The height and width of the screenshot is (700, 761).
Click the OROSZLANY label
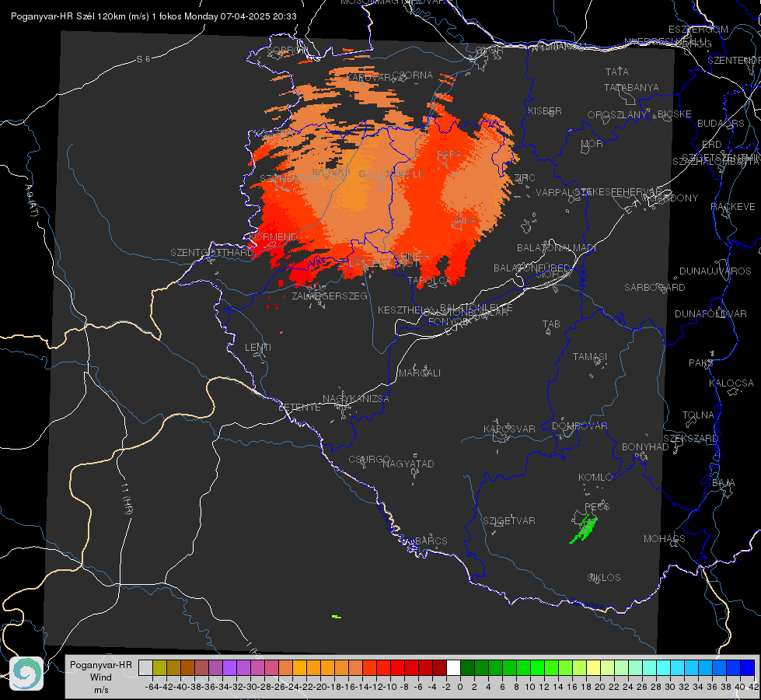click(x=617, y=114)
